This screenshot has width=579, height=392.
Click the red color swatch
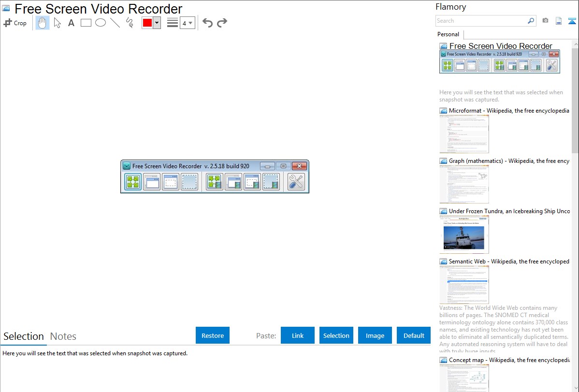147,23
